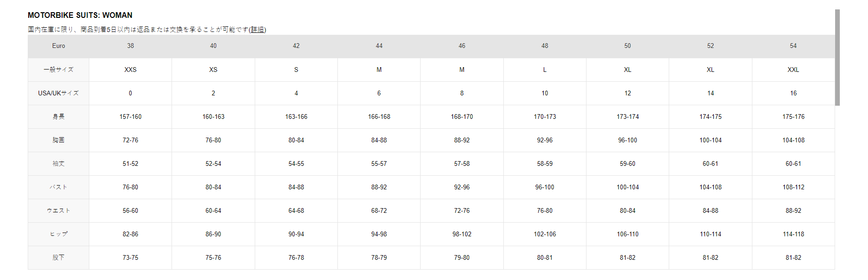Select the Euro 44 column header
The height and width of the screenshot is (280, 868).
[x=379, y=46]
